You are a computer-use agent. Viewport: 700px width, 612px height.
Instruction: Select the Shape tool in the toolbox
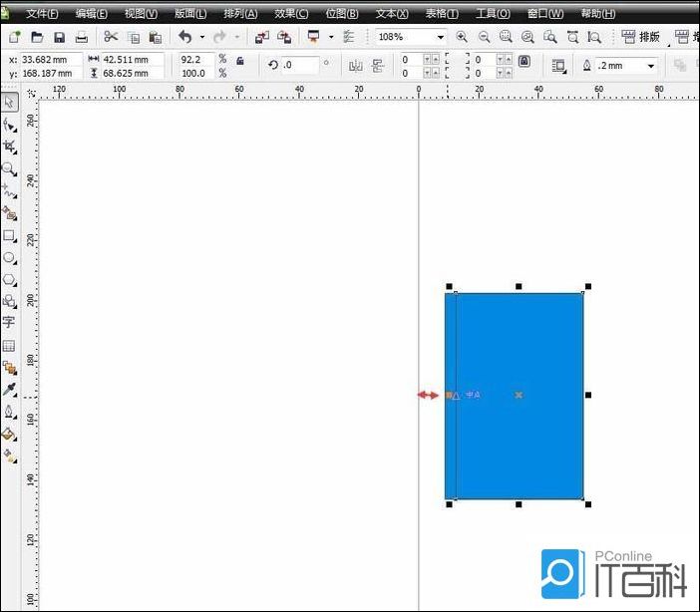click(x=9, y=125)
